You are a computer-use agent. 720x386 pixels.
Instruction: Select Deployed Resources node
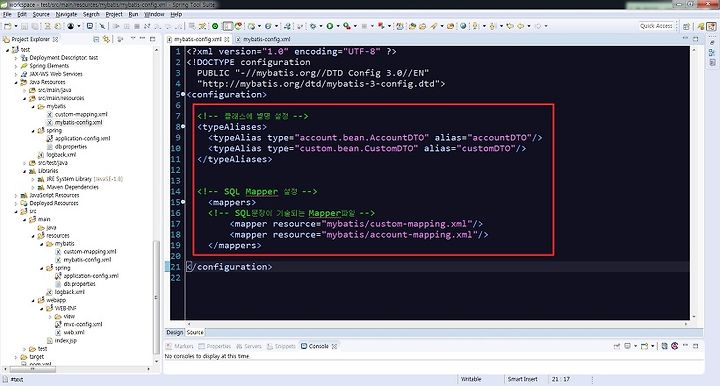tap(54, 203)
